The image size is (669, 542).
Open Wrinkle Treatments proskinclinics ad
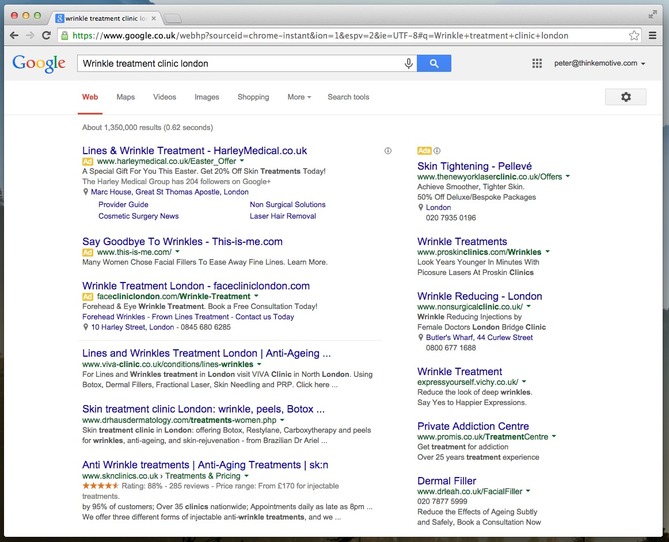[x=462, y=242]
